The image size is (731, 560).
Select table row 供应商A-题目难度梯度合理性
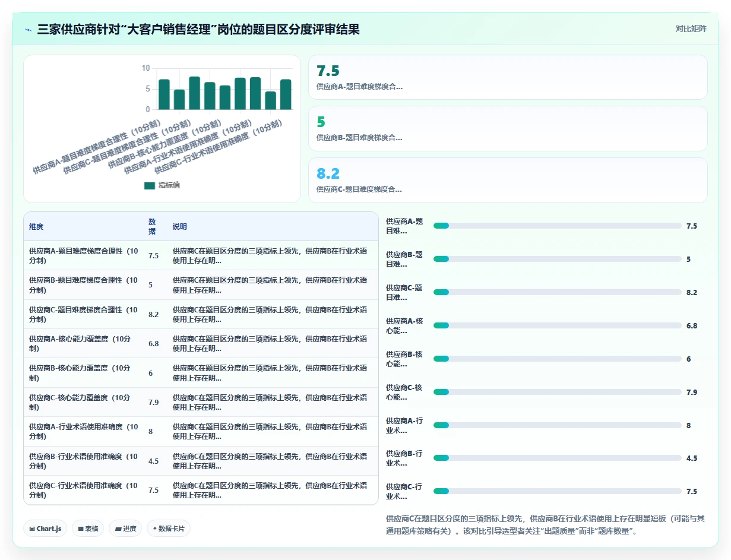click(x=201, y=256)
